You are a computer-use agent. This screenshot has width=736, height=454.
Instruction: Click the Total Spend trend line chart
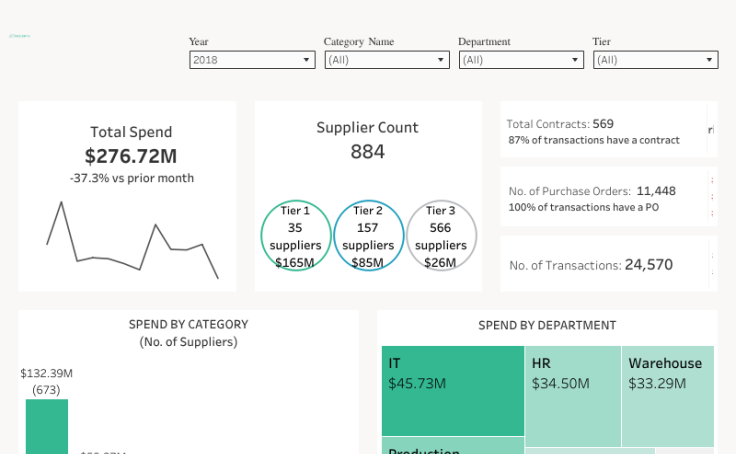click(x=131, y=240)
